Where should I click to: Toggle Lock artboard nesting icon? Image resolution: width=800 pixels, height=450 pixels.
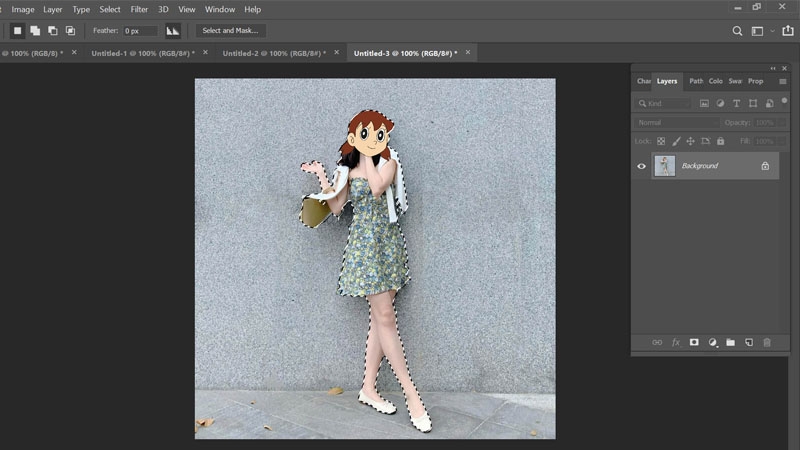706,141
